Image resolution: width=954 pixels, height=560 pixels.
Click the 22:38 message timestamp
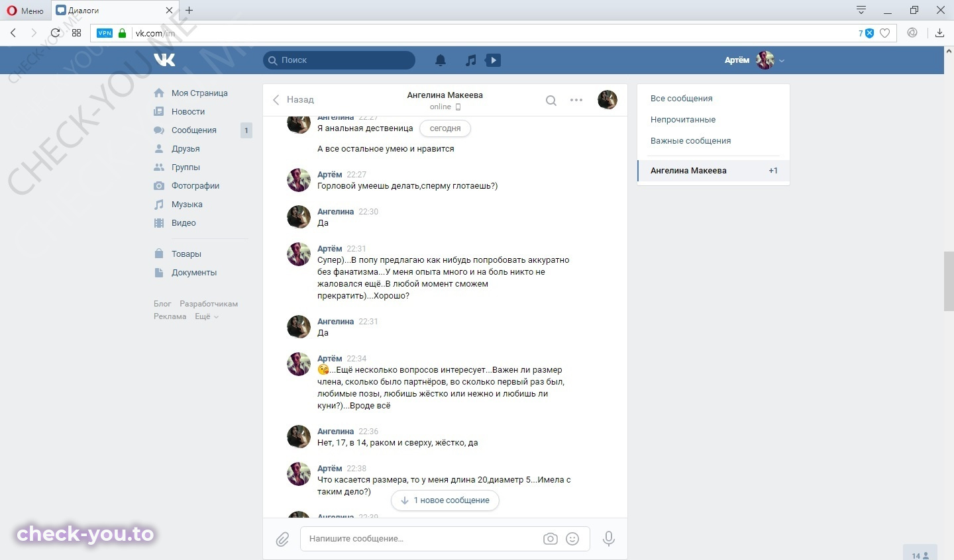coord(356,469)
